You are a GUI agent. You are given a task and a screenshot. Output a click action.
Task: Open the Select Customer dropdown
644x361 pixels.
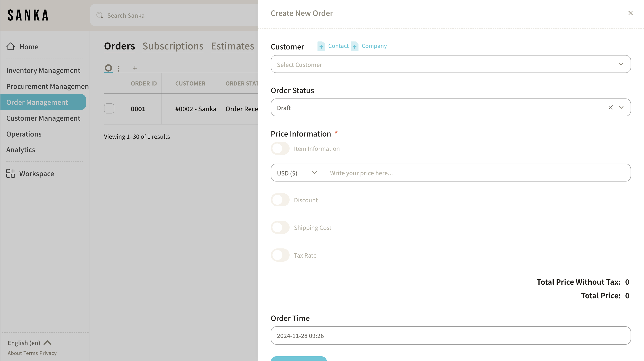(x=451, y=64)
